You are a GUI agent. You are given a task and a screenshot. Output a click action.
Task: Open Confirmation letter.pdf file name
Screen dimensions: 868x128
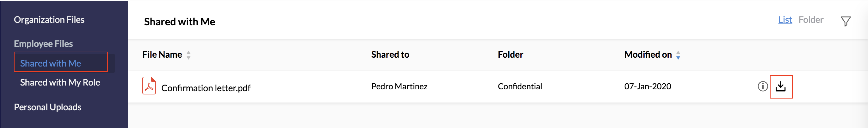[206, 88]
